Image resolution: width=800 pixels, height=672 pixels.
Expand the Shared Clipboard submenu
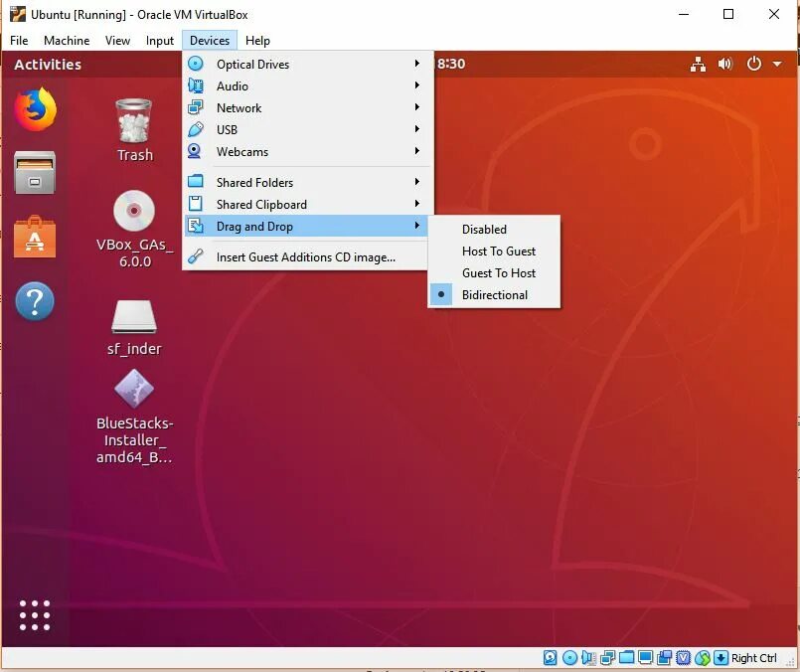pos(307,204)
